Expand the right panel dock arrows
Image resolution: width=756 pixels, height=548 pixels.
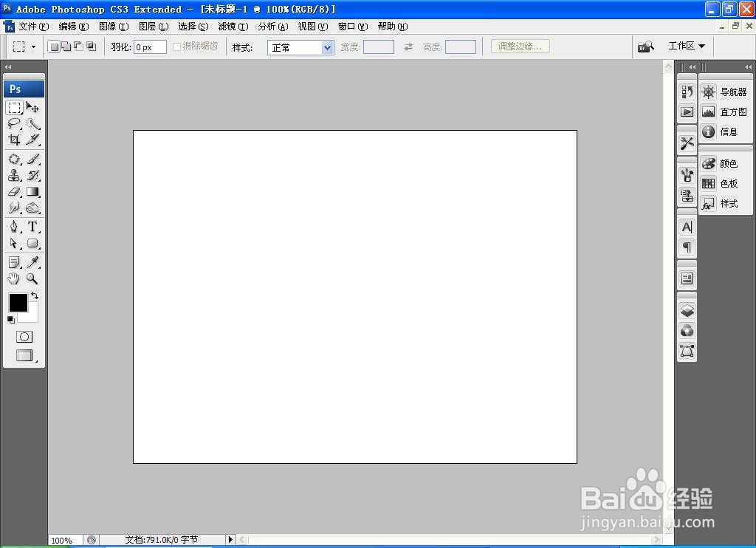(748, 67)
